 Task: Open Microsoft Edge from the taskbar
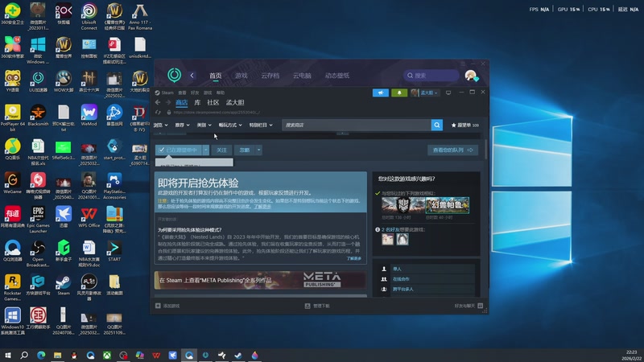[41, 355]
